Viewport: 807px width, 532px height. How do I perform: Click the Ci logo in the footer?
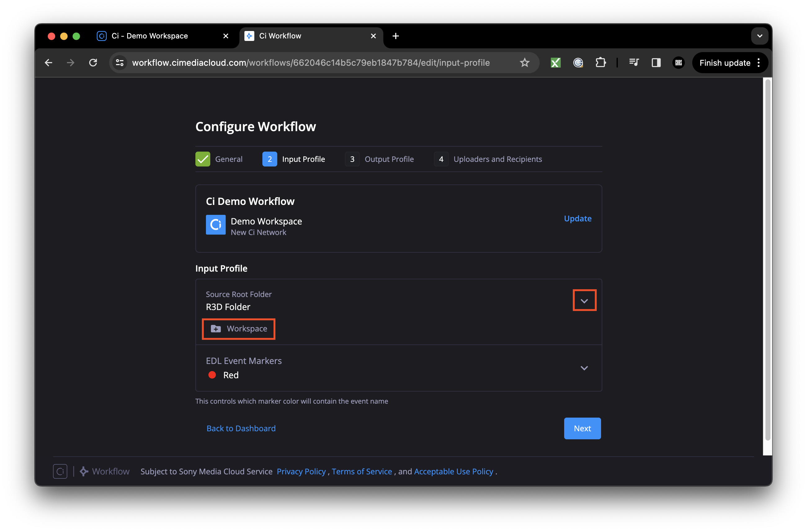pos(60,471)
